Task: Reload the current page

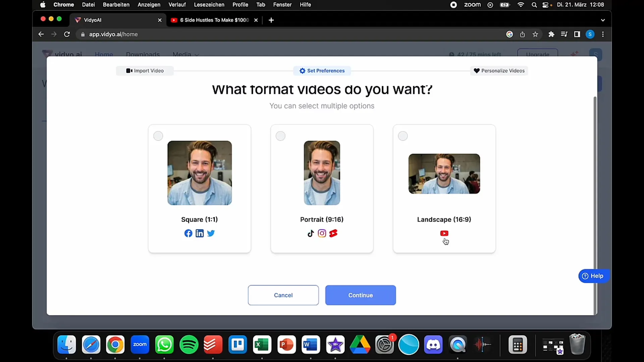Action: 67,34
